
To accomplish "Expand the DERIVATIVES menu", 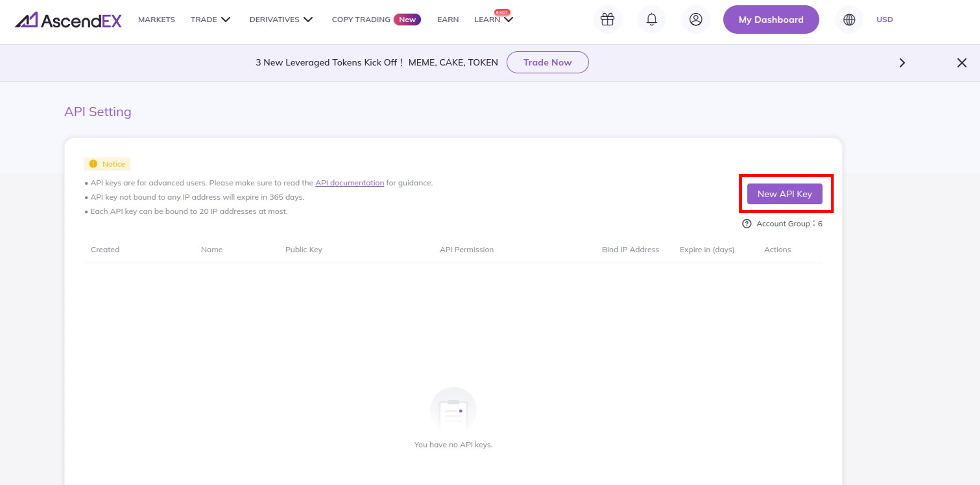I will pos(281,19).
